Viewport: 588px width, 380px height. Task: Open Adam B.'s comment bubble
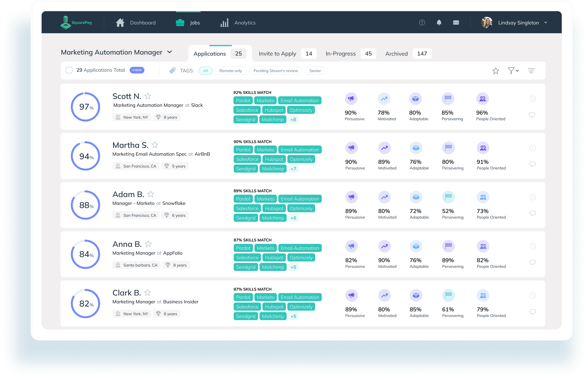pos(532,213)
